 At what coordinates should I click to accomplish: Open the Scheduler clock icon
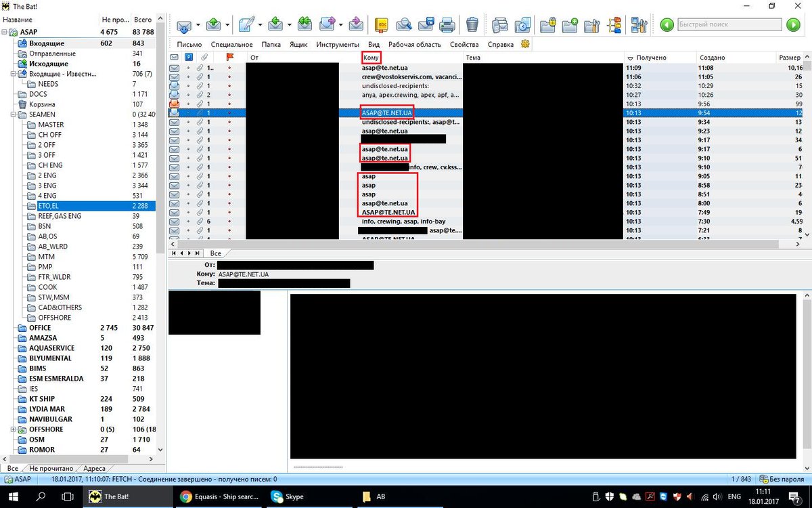pyautogui.click(x=522, y=26)
